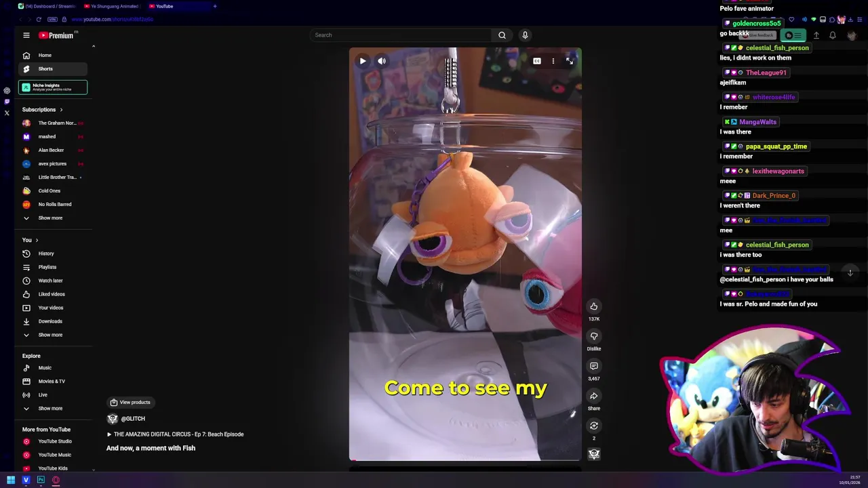Mute the Shorts video volume

382,61
